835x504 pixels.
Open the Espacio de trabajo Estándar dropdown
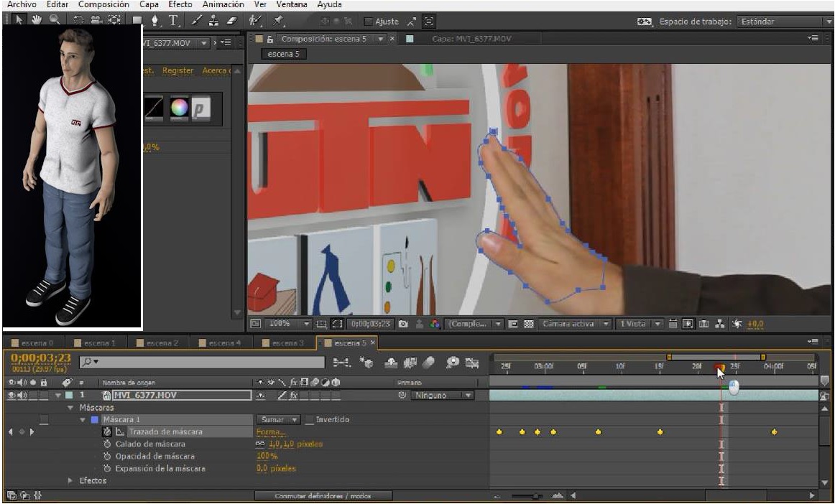pyautogui.click(x=785, y=22)
